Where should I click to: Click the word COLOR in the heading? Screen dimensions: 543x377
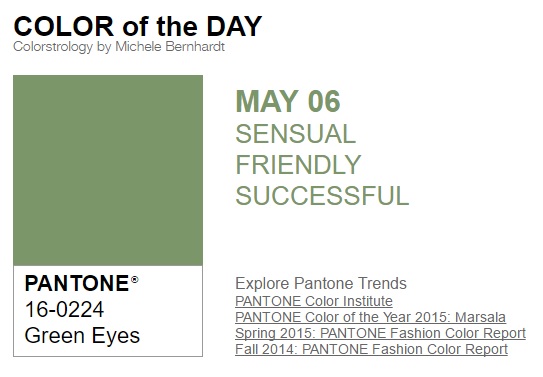pos(64,26)
